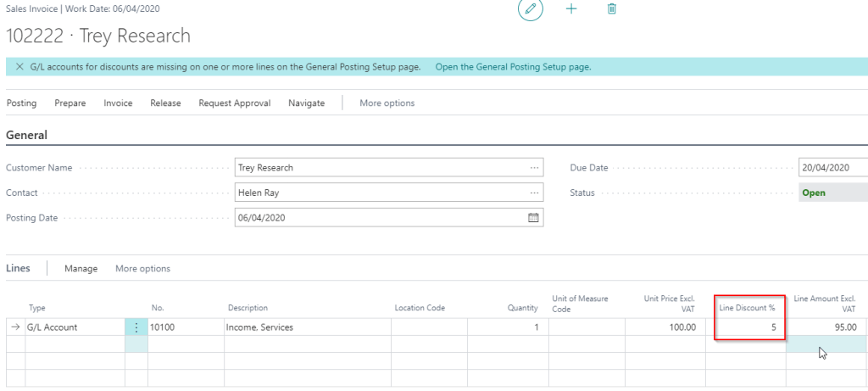Dismiss the notification with X icon

click(x=19, y=67)
